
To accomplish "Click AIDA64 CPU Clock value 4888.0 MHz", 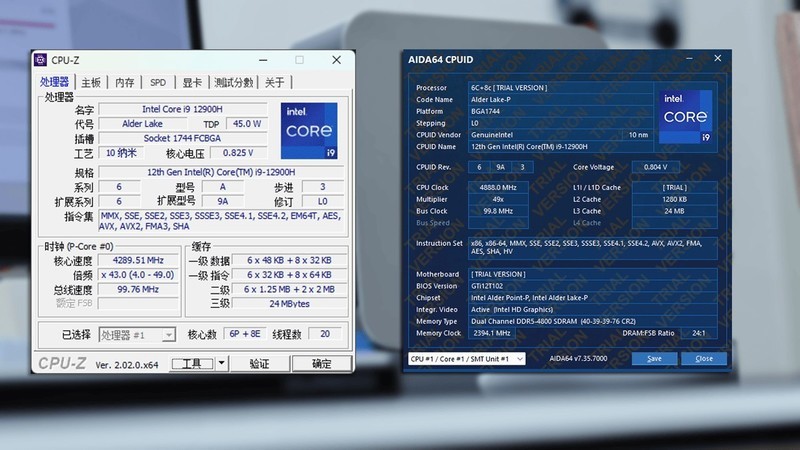I will [498, 187].
